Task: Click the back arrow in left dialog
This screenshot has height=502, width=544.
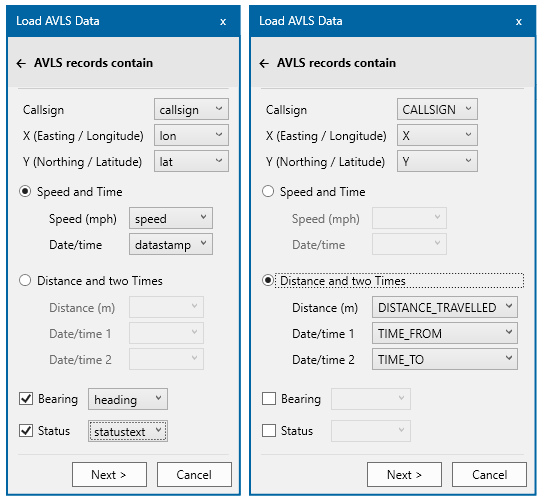Action: pyautogui.click(x=21, y=63)
